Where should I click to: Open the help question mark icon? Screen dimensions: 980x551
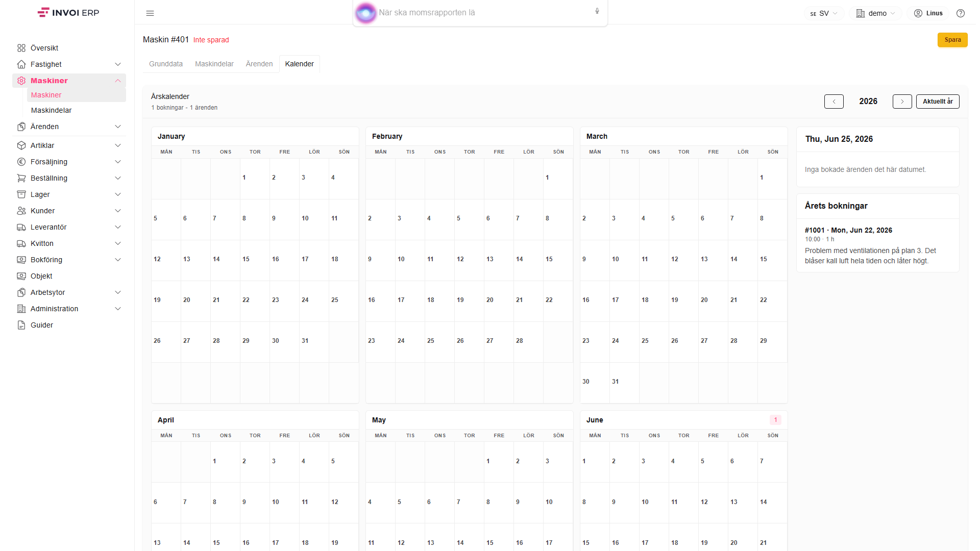pos(961,13)
